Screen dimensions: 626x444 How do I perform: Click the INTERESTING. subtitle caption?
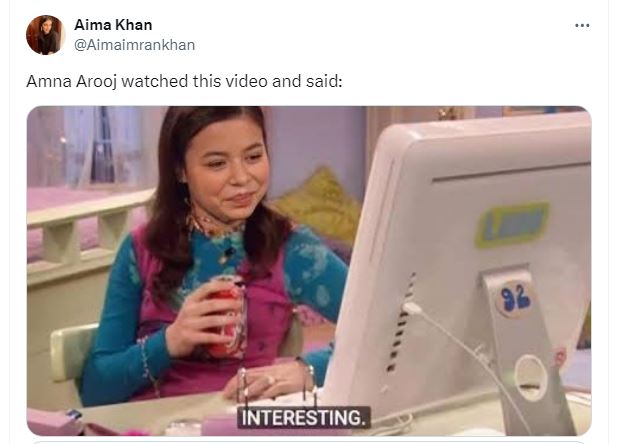pyautogui.click(x=303, y=418)
